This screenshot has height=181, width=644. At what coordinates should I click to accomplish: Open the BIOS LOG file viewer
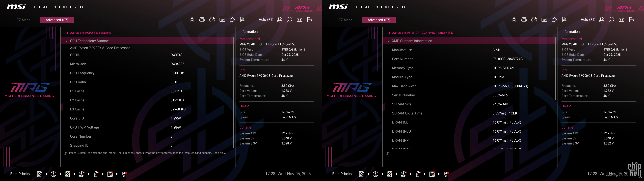(242, 19)
